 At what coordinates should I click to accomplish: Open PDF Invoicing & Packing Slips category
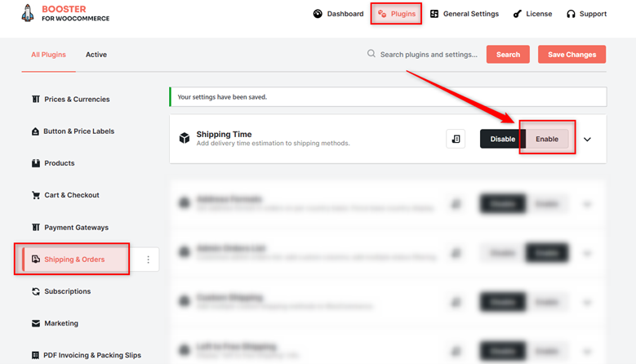pos(87,356)
